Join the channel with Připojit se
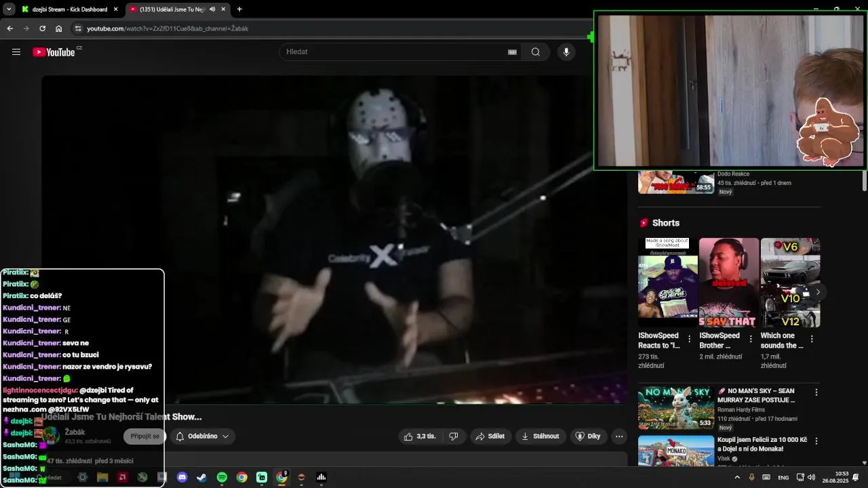 pos(145,436)
